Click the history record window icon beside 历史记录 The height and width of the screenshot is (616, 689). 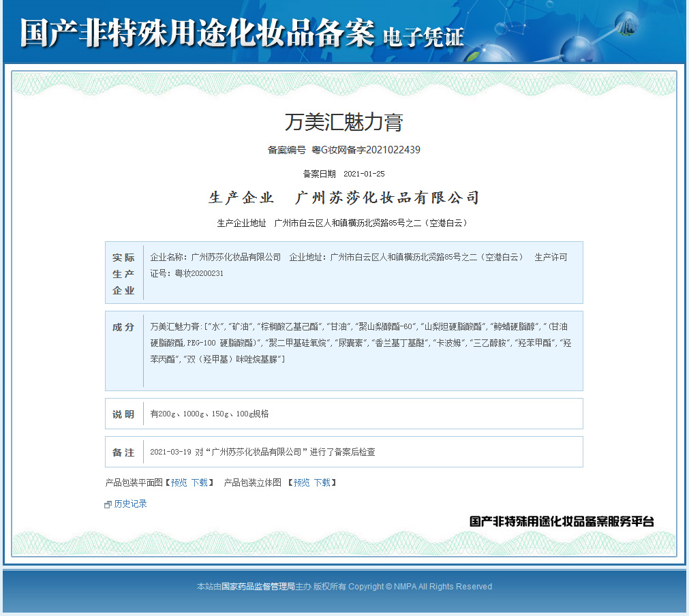coord(108,504)
